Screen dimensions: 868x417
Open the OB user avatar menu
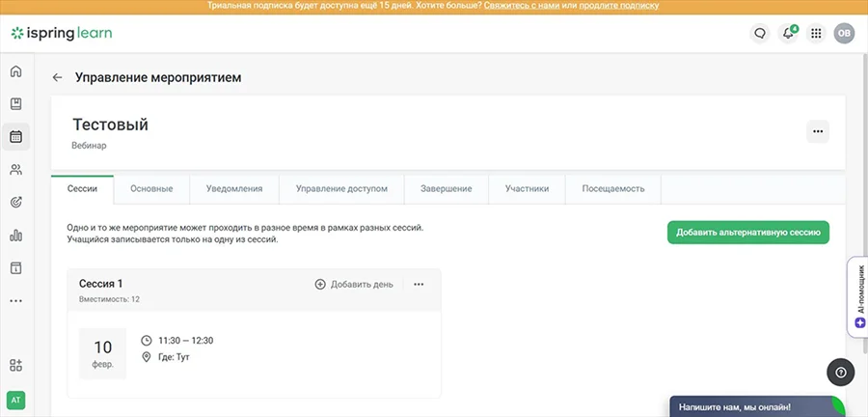point(844,33)
